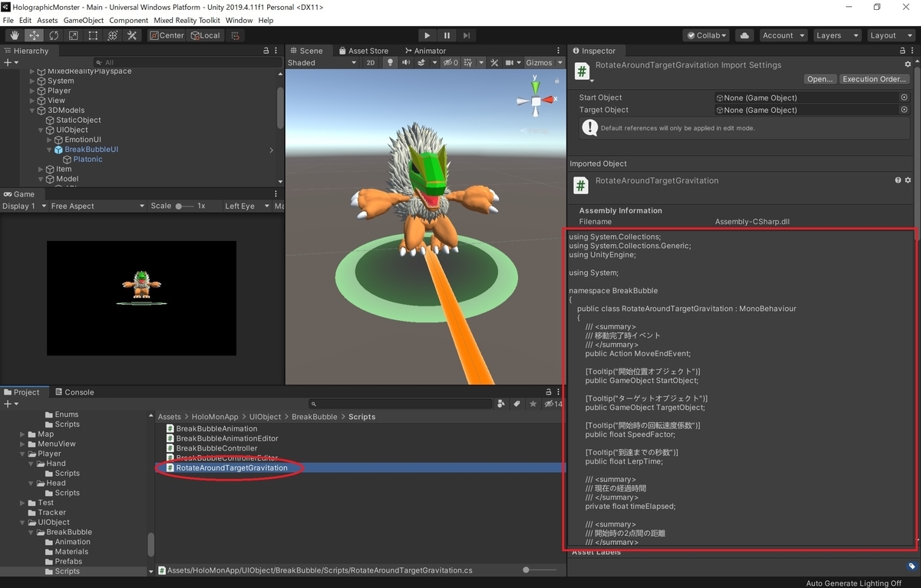Select the combined Transform tool
The width and height of the screenshot is (921, 588).
tap(113, 35)
